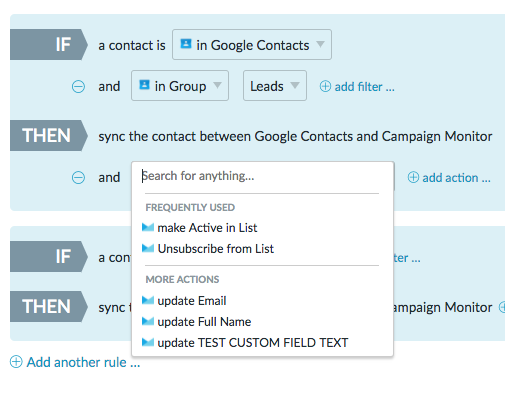Remove the 'in Group' filter with minus icon
The height and width of the screenshot is (409, 505).
(x=78, y=87)
